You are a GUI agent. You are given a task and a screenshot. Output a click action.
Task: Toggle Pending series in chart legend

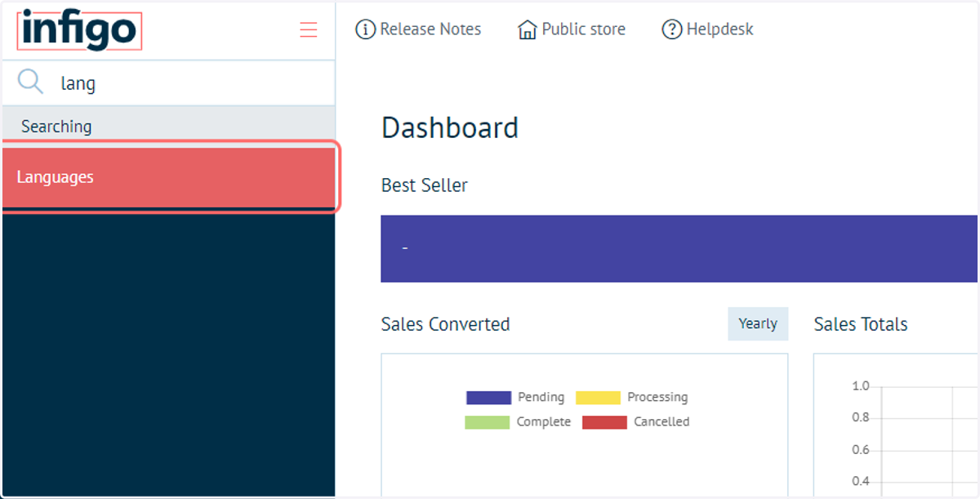coord(514,398)
